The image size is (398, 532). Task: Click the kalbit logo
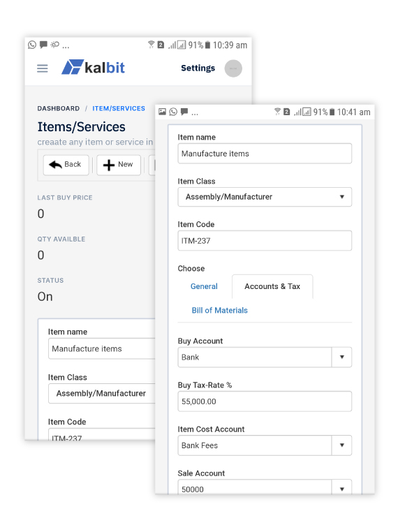click(x=93, y=67)
